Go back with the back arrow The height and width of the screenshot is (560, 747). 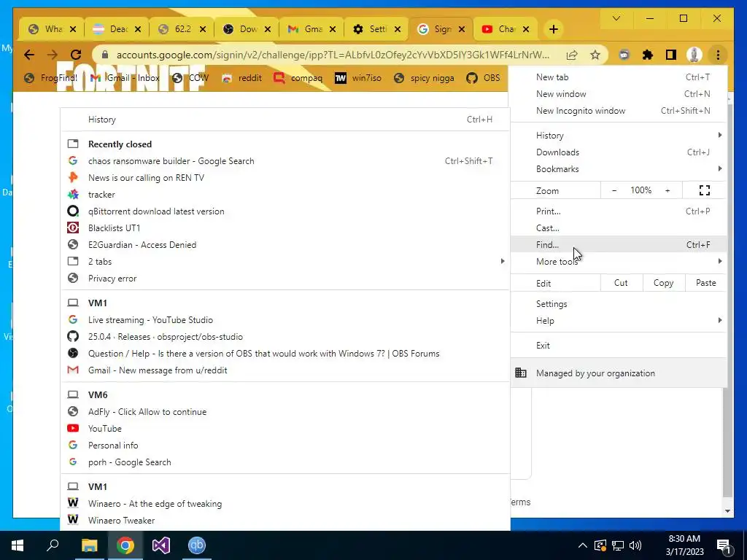(x=29, y=55)
